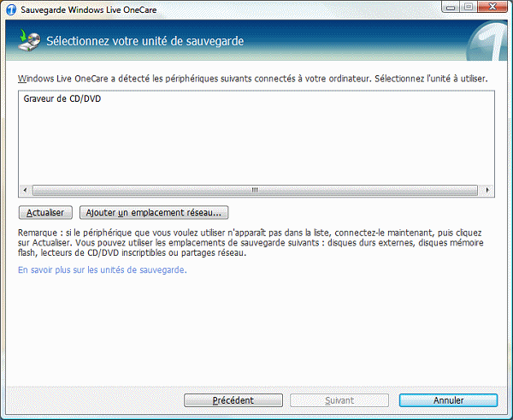Image resolution: width=513 pixels, height=420 pixels.
Task: Click the horizontal scrollbar thumb under the list
Action: tap(256, 191)
